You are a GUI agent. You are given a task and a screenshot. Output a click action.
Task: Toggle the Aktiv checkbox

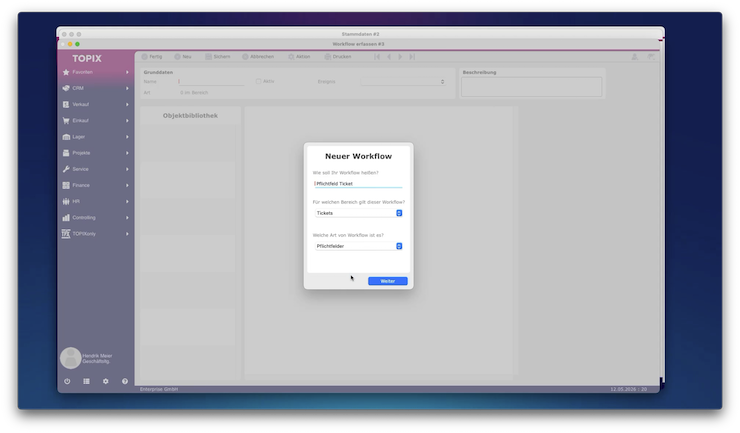point(259,82)
